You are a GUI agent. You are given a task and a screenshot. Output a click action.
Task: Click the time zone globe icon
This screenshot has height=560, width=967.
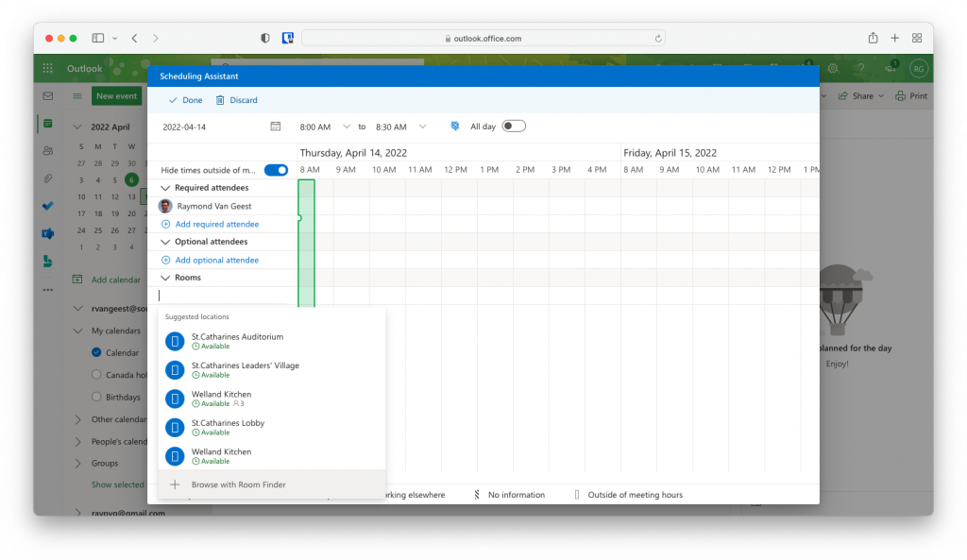454,127
